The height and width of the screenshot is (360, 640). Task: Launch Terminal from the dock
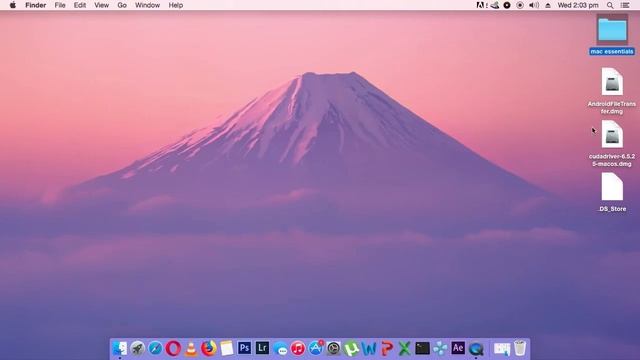point(422,349)
